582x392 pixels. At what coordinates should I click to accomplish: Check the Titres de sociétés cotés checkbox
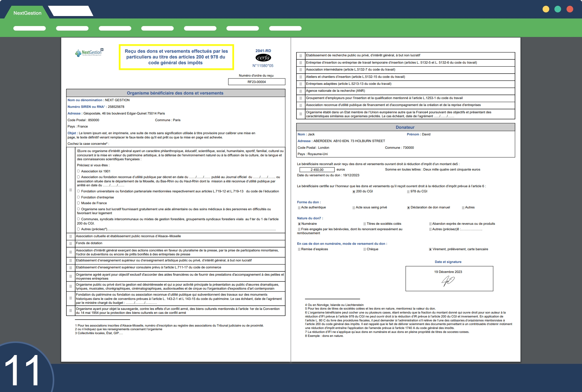(365, 224)
